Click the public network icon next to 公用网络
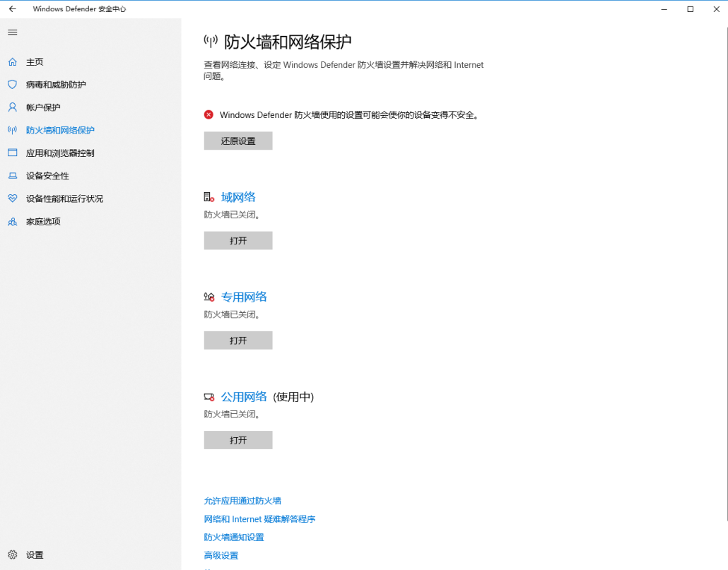Screen dimensions: 728x570 (209, 397)
